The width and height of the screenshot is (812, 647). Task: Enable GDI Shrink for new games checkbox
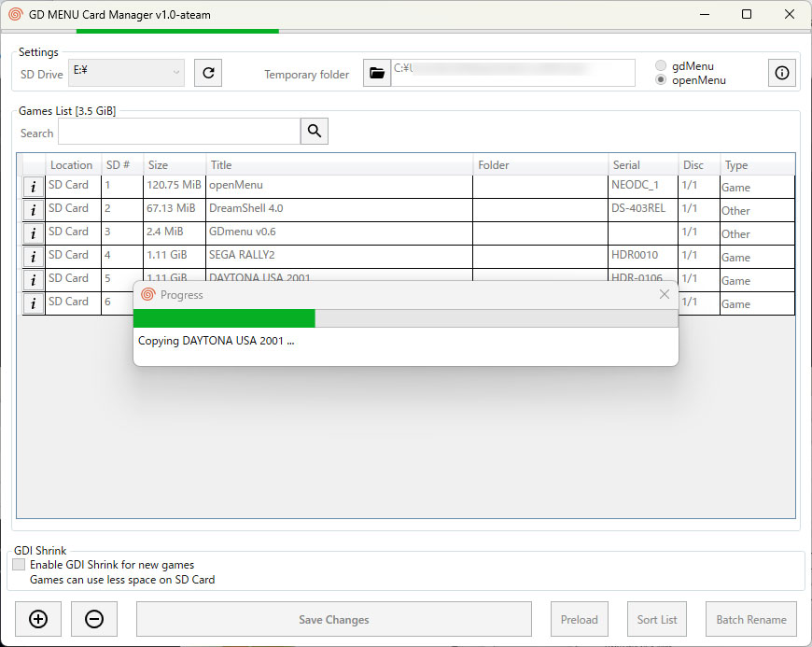click(x=19, y=565)
